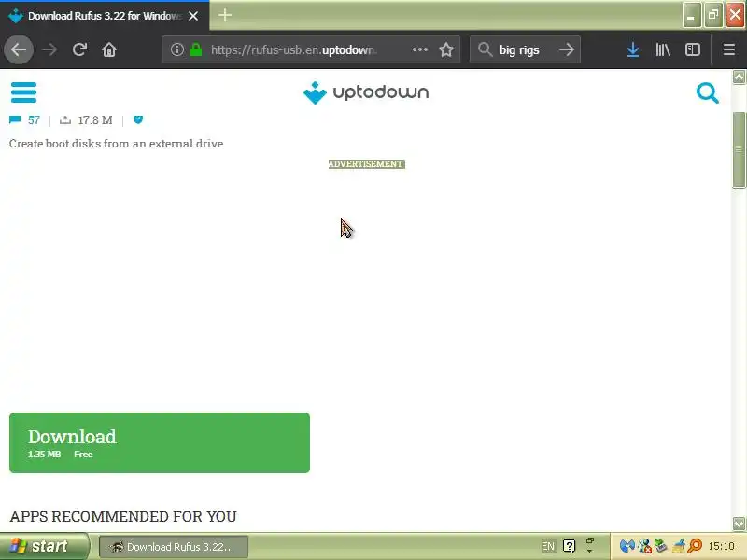Toggle the sidebar view icon
The height and width of the screenshot is (560, 747).
point(692,49)
